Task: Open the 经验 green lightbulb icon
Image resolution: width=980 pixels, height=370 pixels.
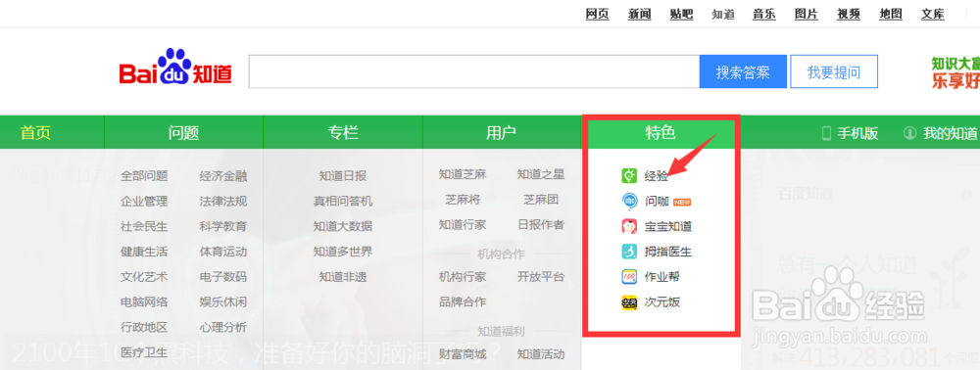Action: coord(629,176)
